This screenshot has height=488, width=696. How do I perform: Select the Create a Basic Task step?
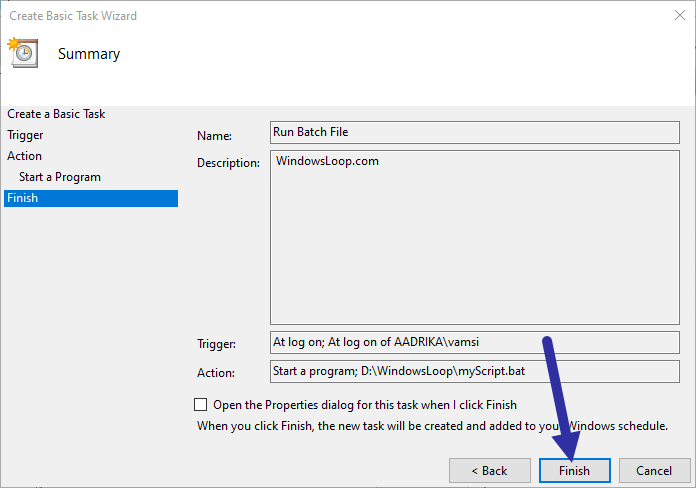coord(56,114)
